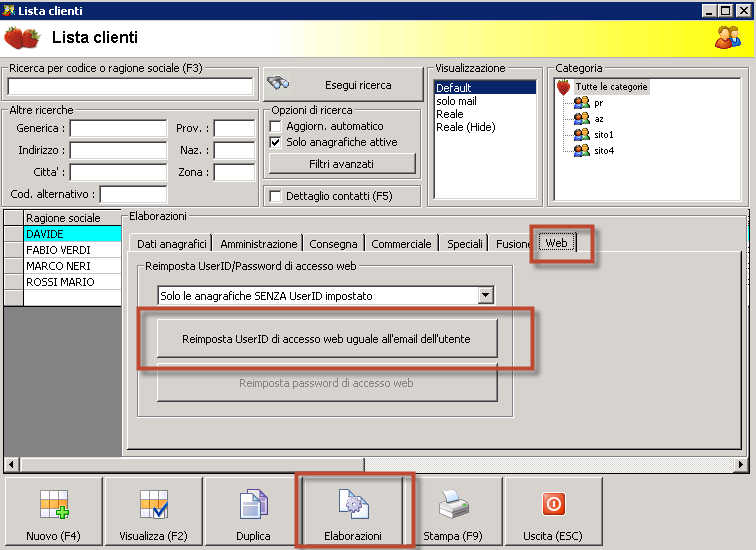Viewport: 756px width, 550px height.
Task: Select the Speciali tab
Action: coord(465,244)
